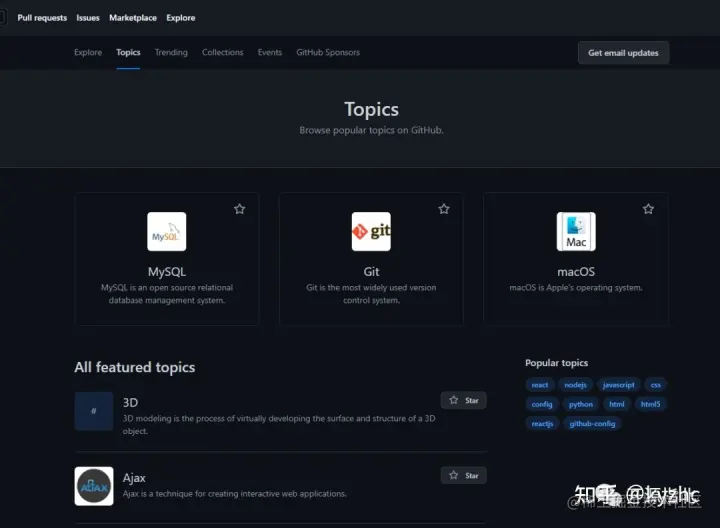
Task: Open the Collections tab
Action: [223, 52]
